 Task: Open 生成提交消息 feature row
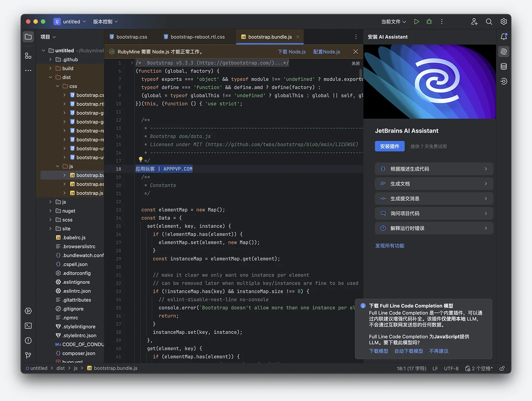point(434,199)
